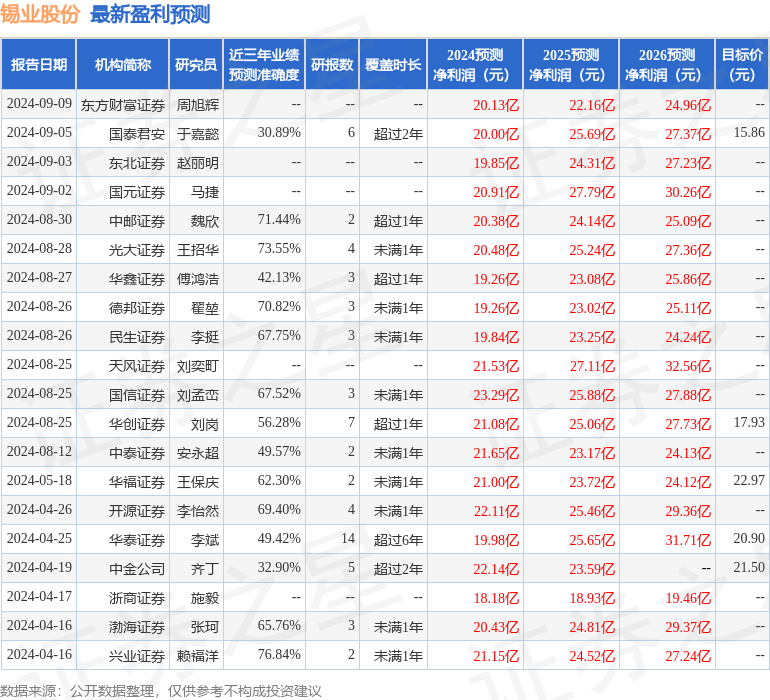Select the 2026预测净利润 column header

666,65
